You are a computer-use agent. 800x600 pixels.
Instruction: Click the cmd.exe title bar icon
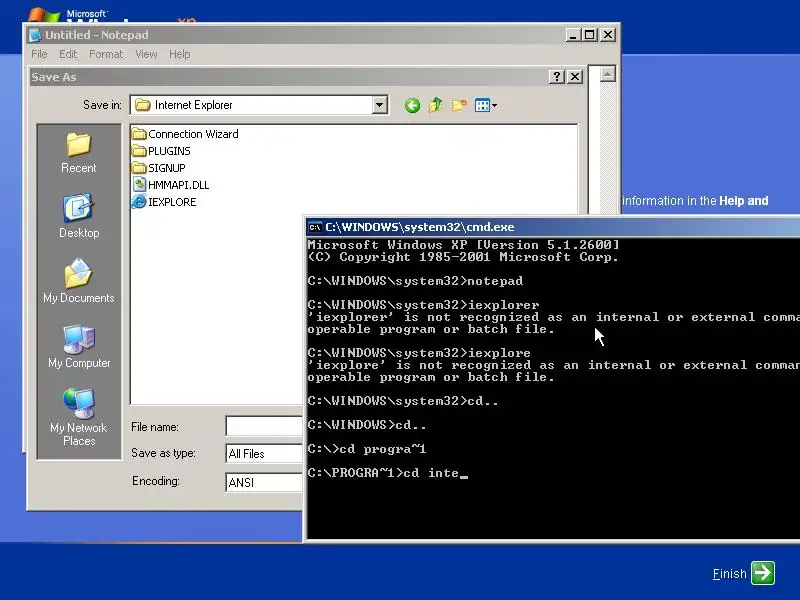[x=315, y=227]
